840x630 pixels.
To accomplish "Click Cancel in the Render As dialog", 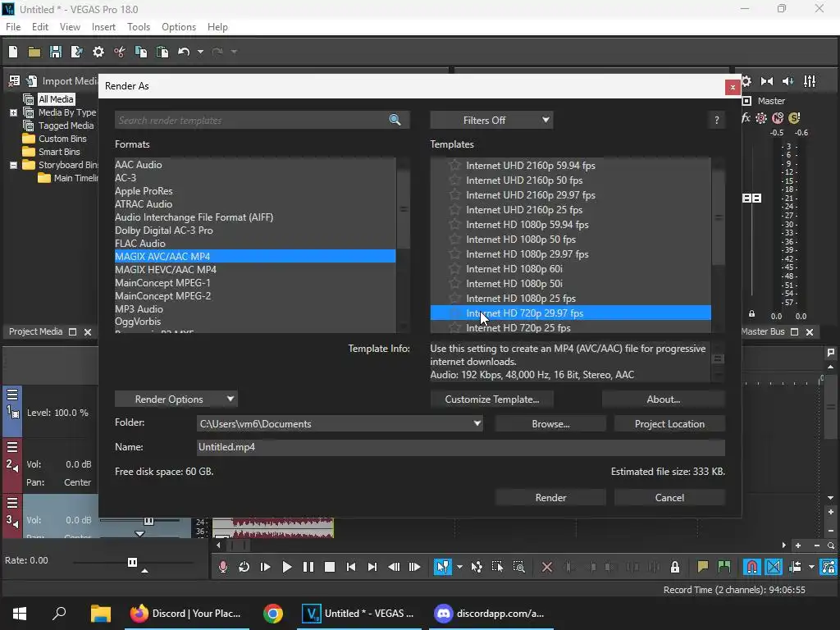I will coord(669,498).
